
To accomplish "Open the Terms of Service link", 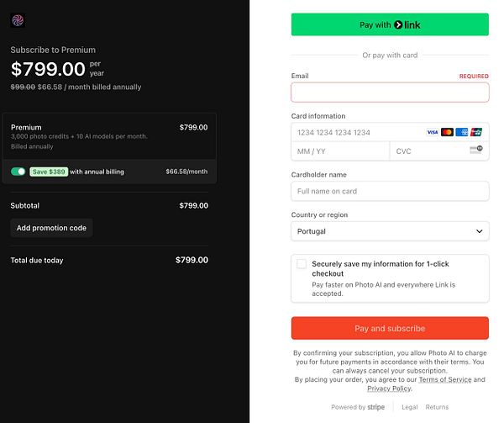I will click(x=444, y=380).
